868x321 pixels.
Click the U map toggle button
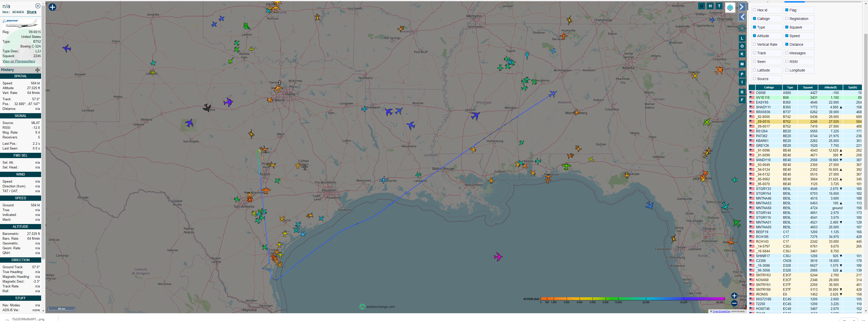(x=701, y=6)
